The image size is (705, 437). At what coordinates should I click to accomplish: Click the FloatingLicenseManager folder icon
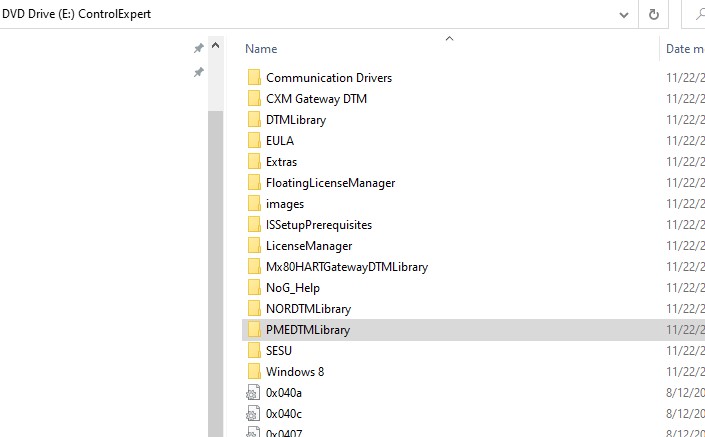pyautogui.click(x=254, y=183)
